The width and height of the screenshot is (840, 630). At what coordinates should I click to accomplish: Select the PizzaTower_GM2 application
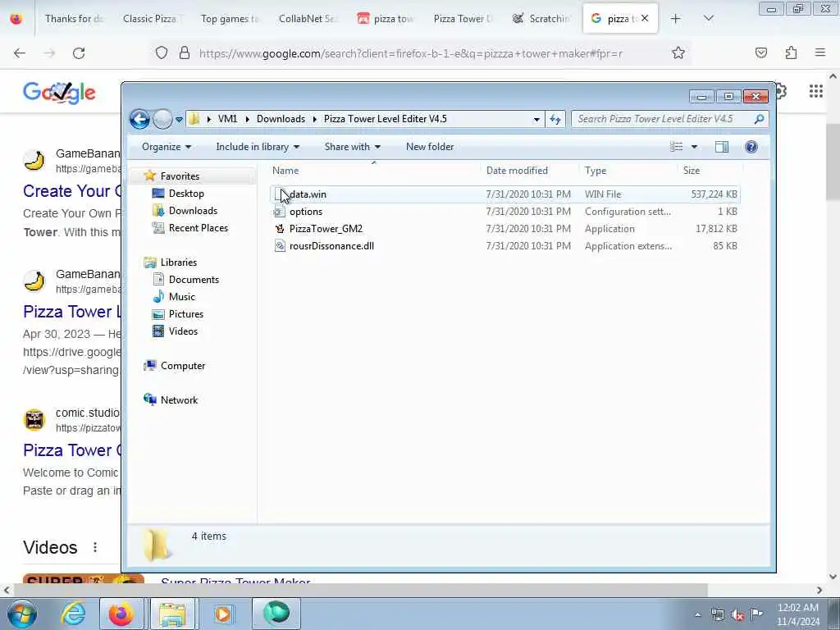click(x=504, y=229)
